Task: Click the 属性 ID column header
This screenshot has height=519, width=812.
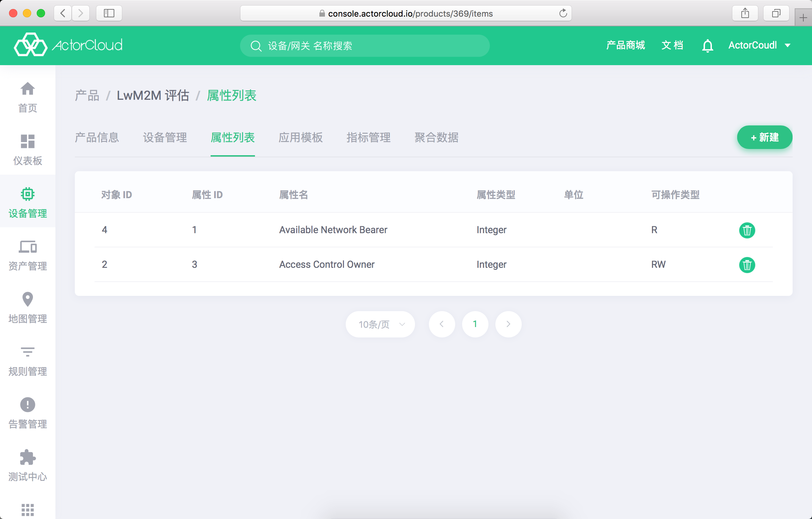Action: 207,195
